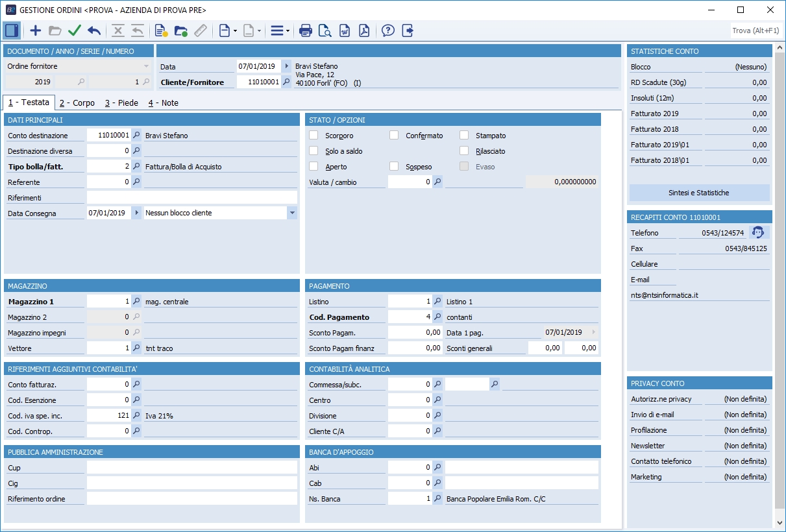Click the exit door icon in toolbar
Screen dimensions: 786x532
coord(408,30)
